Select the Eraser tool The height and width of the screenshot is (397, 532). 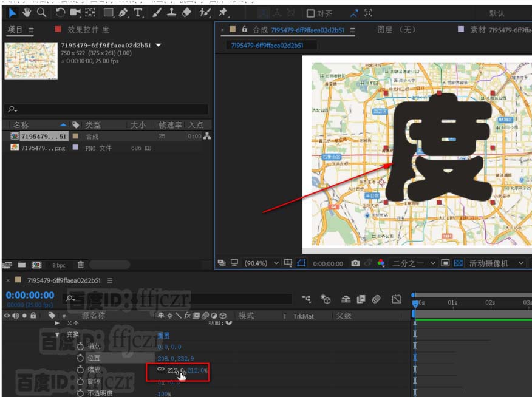coord(186,12)
